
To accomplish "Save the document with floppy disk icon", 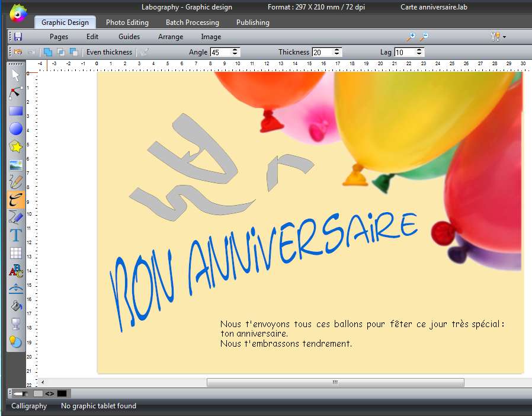I will point(18,37).
